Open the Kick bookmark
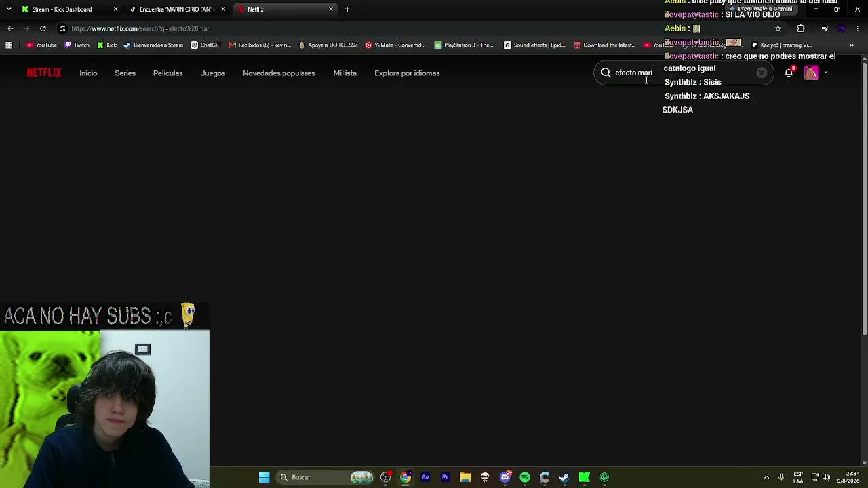The height and width of the screenshot is (488, 868). [x=106, y=45]
